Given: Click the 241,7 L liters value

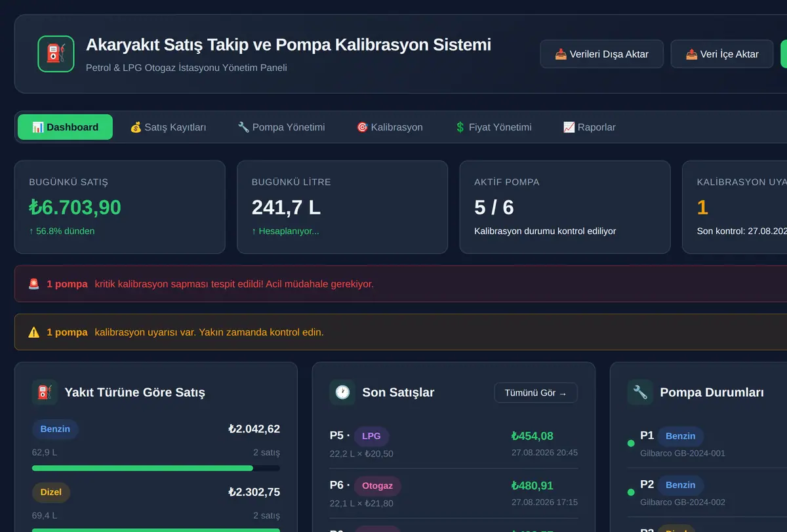Looking at the screenshot, I should [286, 207].
